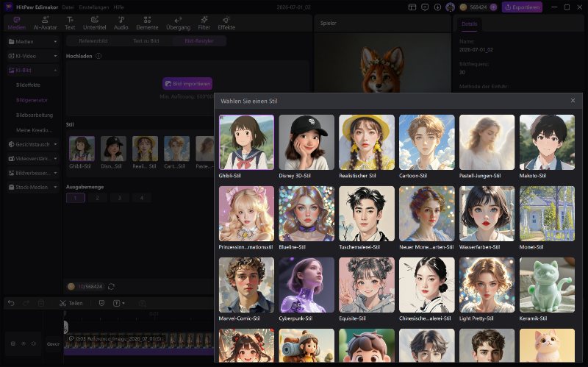The image size is (588, 367).
Task: Set Ausgabemenge to 4
Action: click(x=142, y=198)
